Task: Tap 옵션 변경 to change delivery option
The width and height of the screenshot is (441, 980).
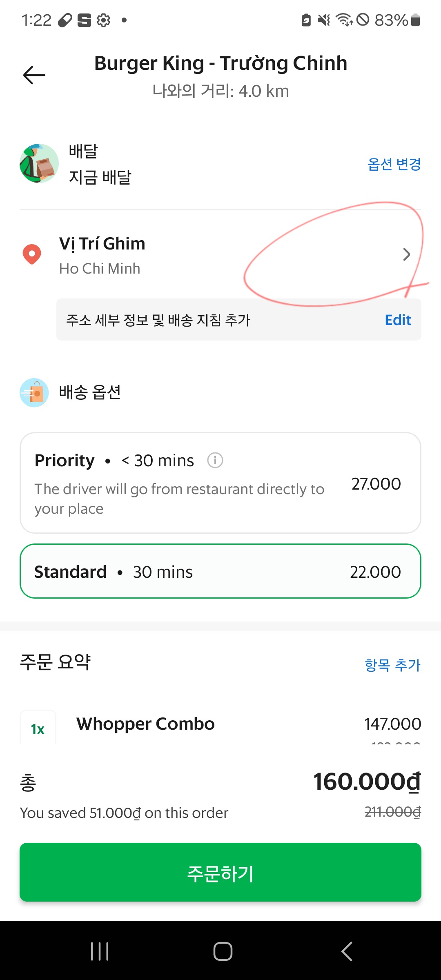Action: 394,164
